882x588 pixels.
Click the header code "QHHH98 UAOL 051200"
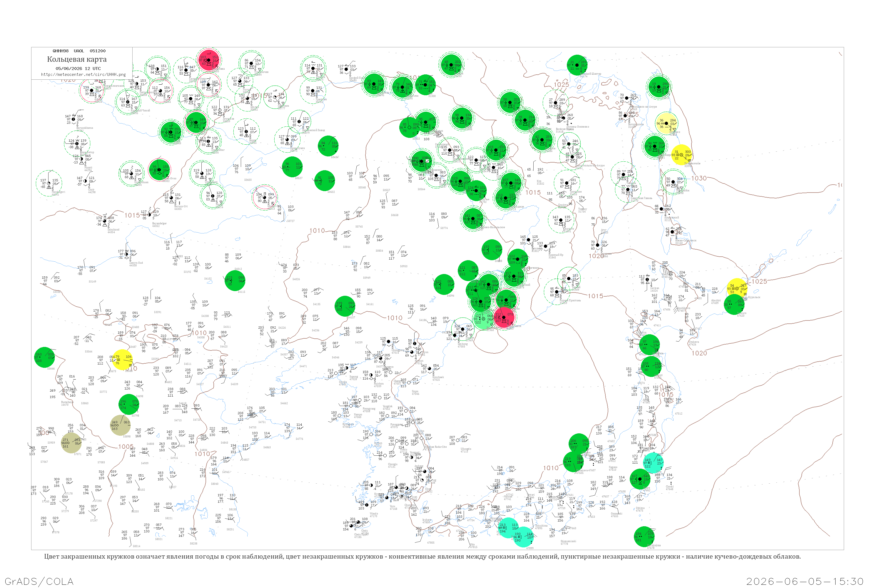click(x=79, y=51)
